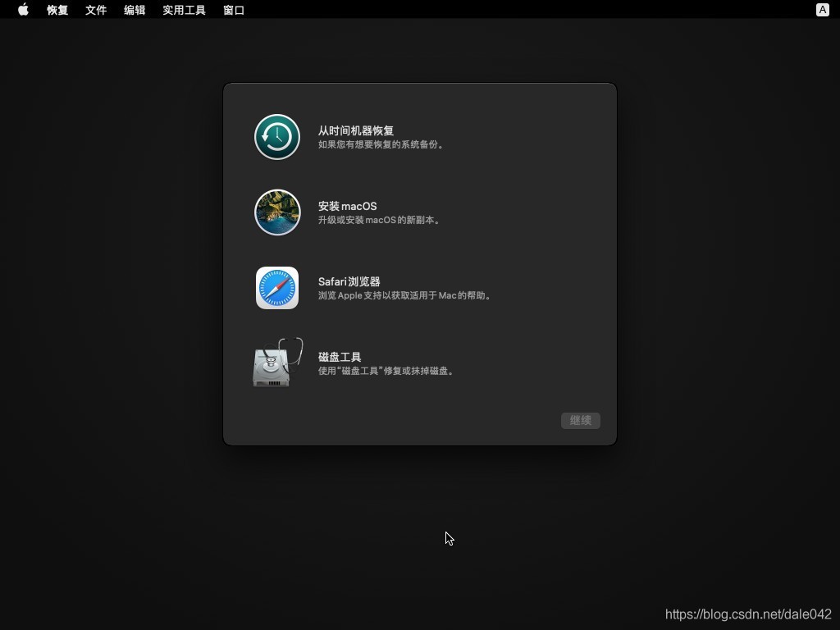Image resolution: width=840 pixels, height=630 pixels.
Task: Open the 文件 menu
Action: click(96, 10)
